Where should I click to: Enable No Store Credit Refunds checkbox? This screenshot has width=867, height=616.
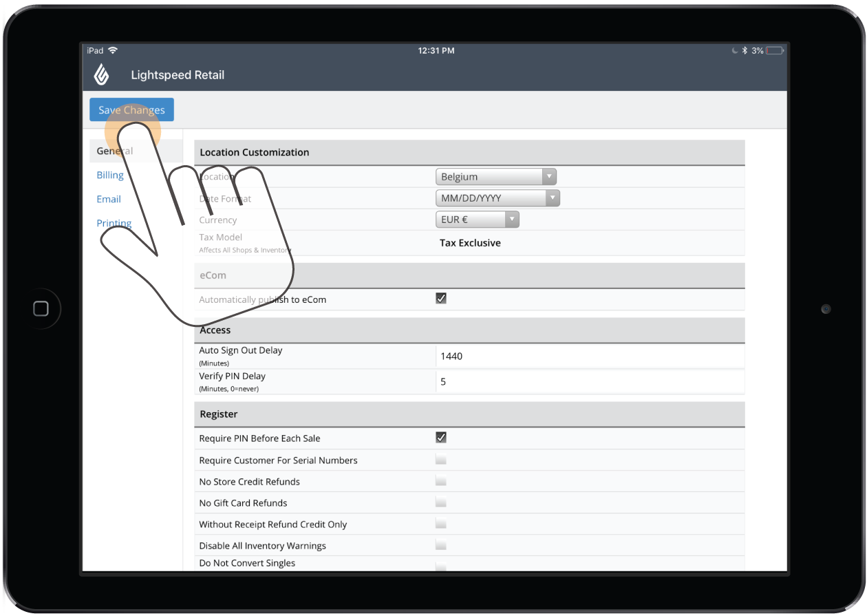point(441,481)
